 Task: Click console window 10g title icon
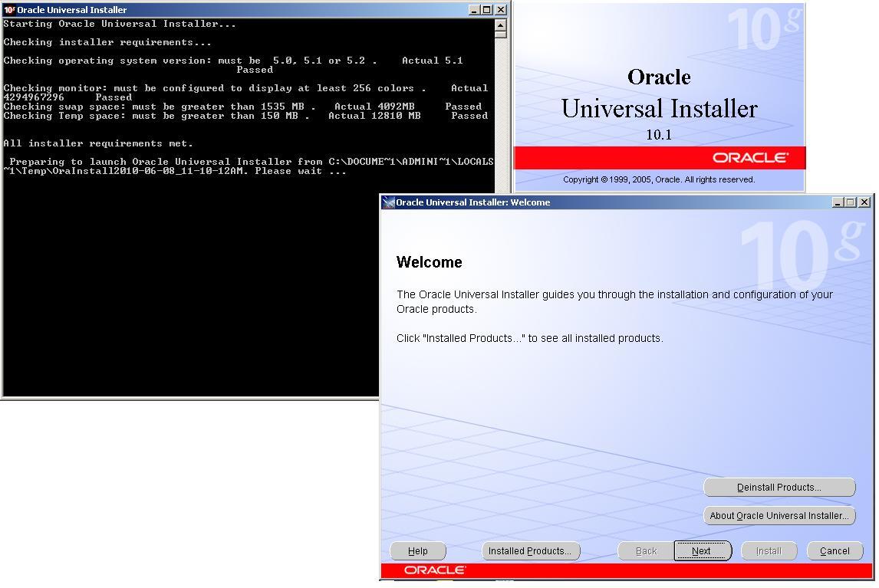9,9
